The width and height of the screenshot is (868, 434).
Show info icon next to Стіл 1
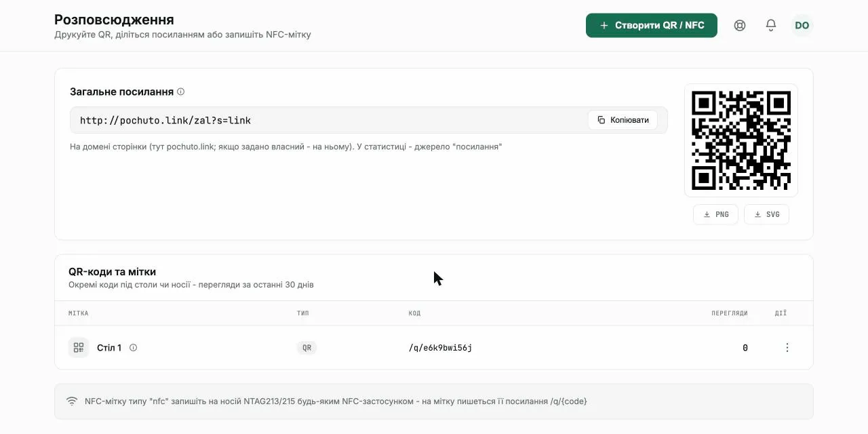point(133,348)
